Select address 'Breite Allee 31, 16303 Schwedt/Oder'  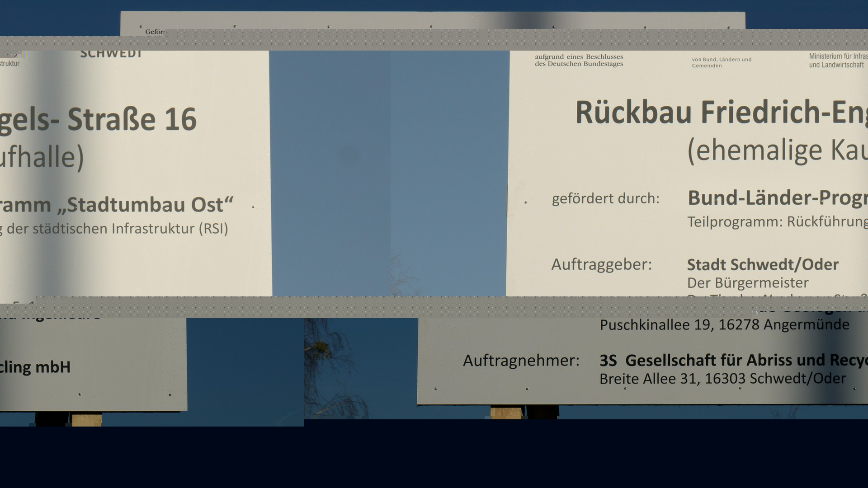point(722,379)
